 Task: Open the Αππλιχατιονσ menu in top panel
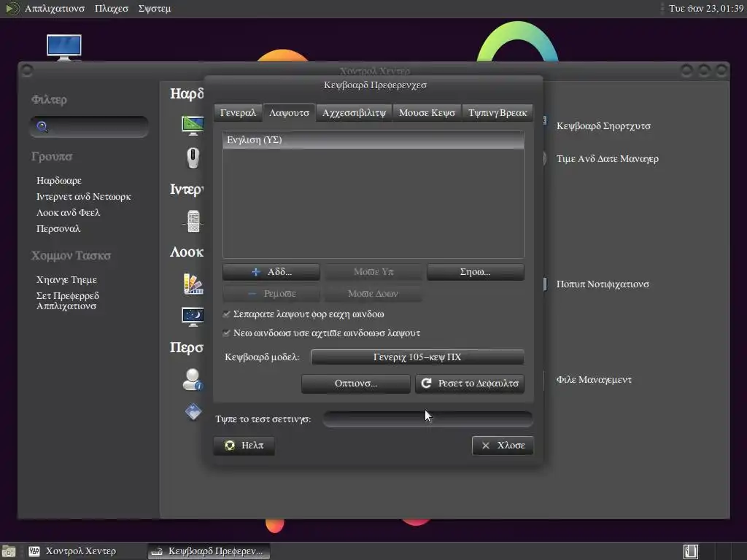click(x=54, y=9)
